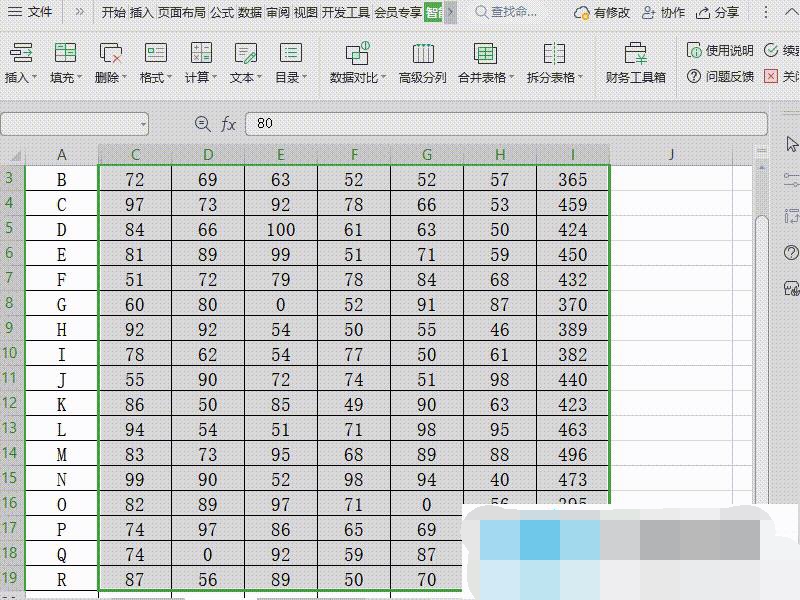The image size is (800, 600).
Task: Expand the 拆分表格 split tables dropdown
Action: pyautogui.click(x=554, y=77)
